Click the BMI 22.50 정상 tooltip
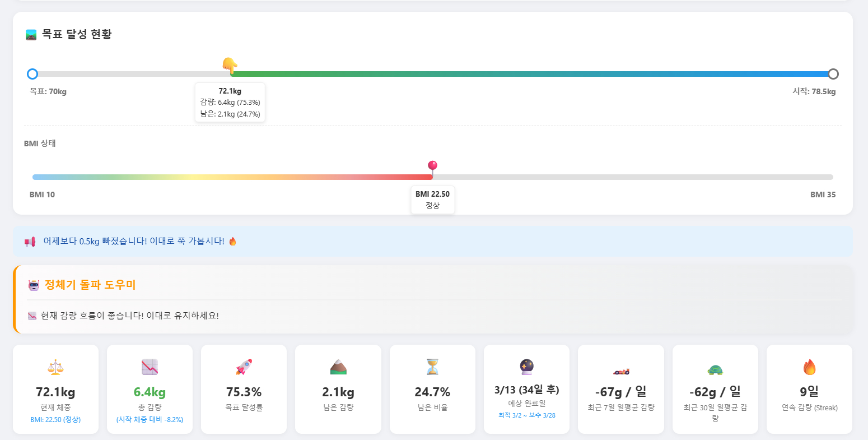This screenshot has height=440, width=868. click(x=432, y=200)
